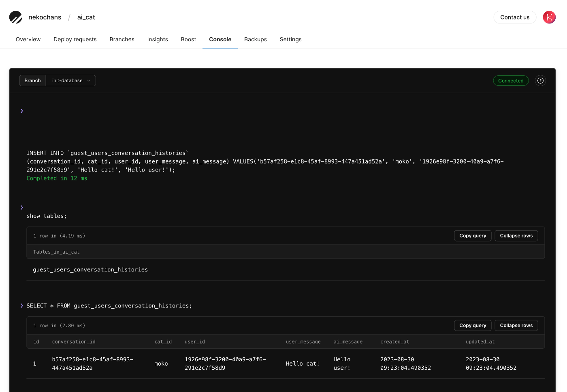Click the ai_message column header
This screenshot has height=392, width=567.
(x=348, y=342)
